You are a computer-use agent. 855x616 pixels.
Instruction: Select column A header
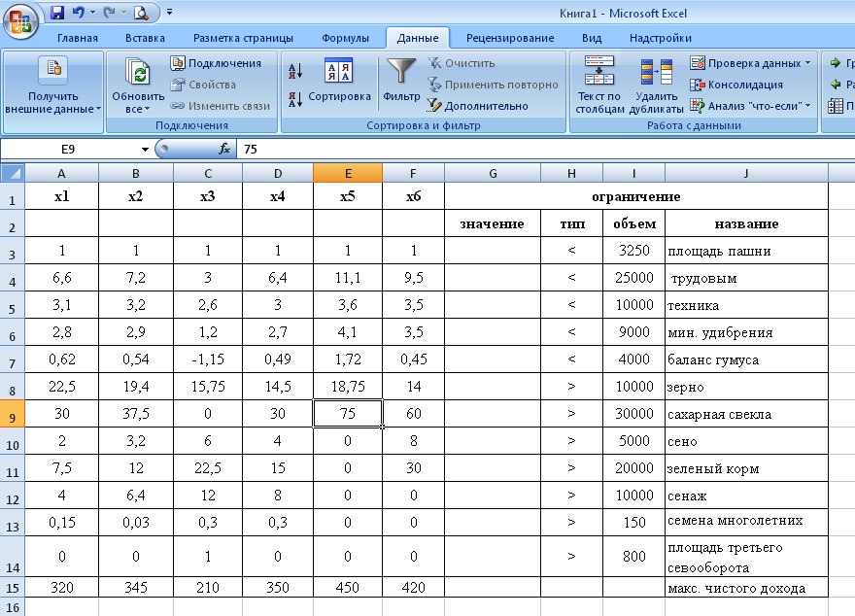[61, 173]
